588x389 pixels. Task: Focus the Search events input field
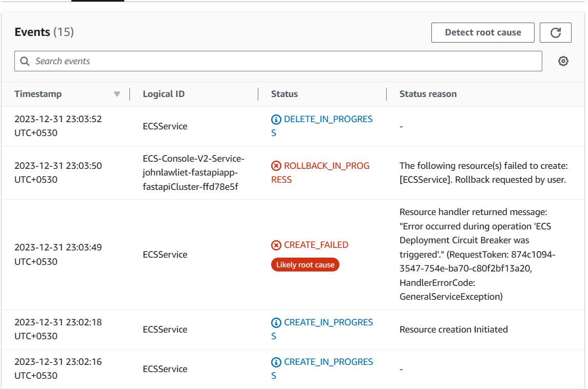282,61
